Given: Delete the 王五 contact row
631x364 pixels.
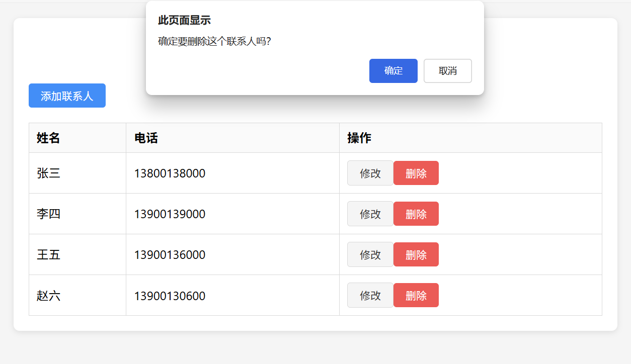Looking at the screenshot, I should point(416,254).
